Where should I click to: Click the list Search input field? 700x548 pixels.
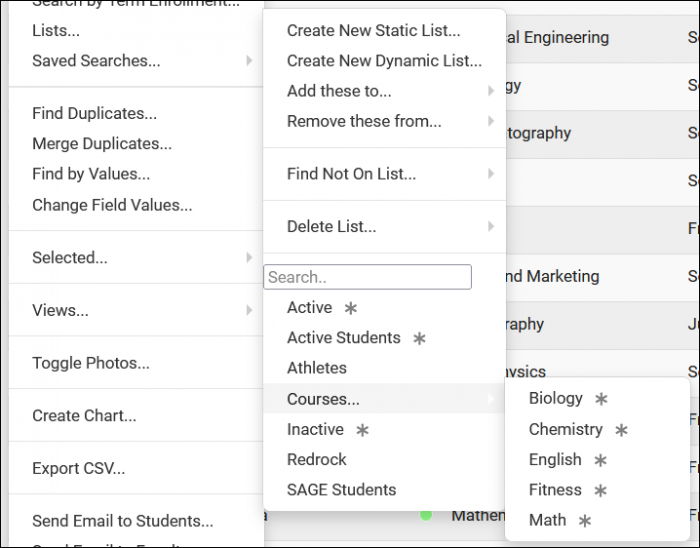pyautogui.click(x=367, y=277)
